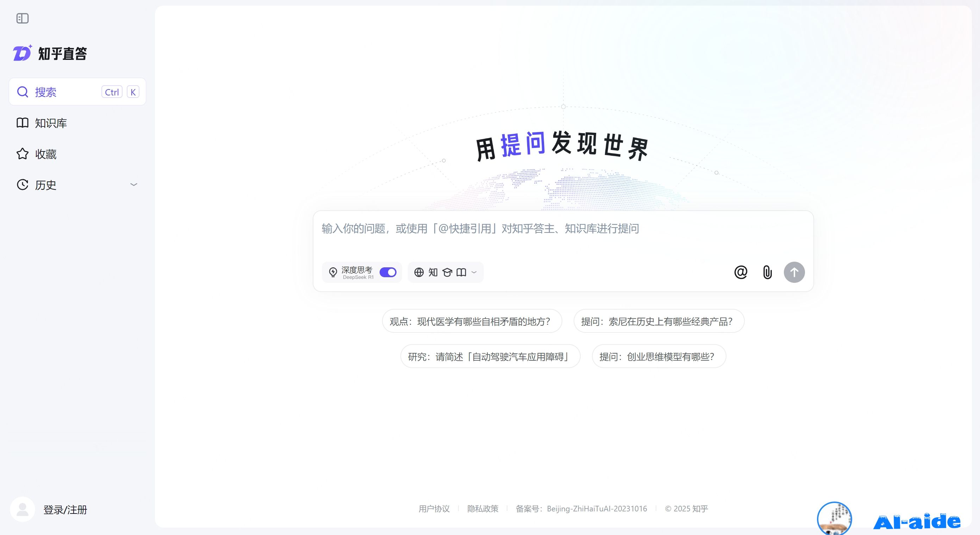The width and height of the screenshot is (980, 535).
Task: Select suggestion 索尼在历史上有哪些经典产品
Action: [659, 321]
